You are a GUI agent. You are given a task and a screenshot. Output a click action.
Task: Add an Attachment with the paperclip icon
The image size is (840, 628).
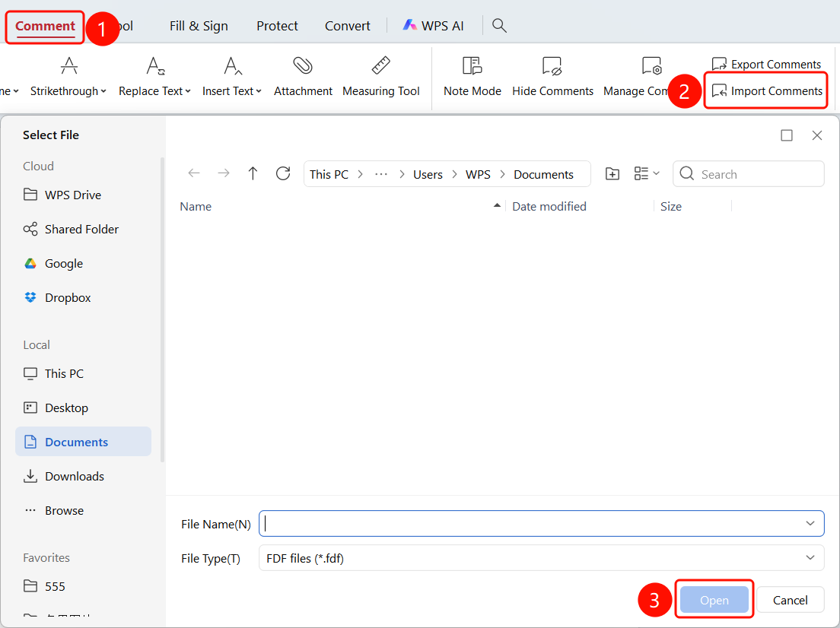(x=303, y=77)
